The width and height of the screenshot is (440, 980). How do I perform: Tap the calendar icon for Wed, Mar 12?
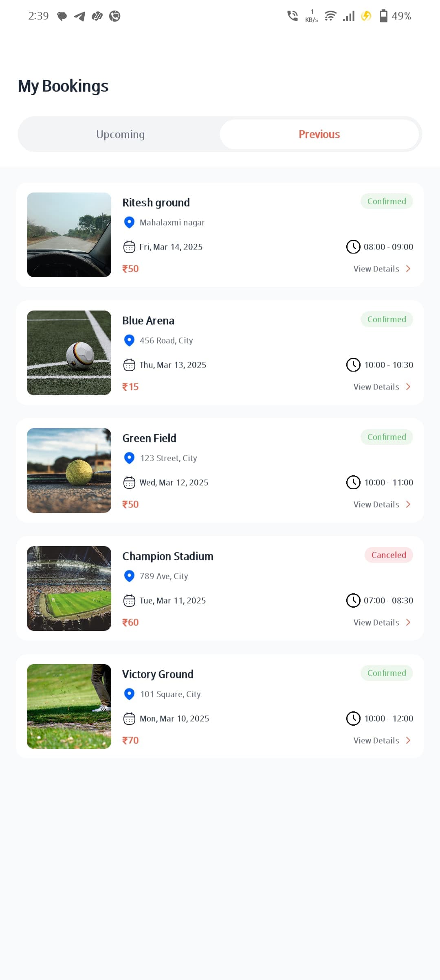point(129,483)
